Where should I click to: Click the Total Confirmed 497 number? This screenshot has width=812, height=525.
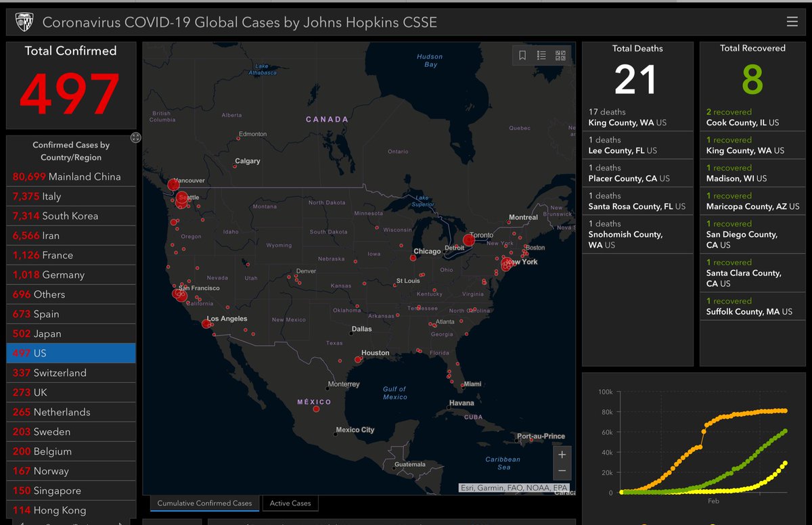click(70, 93)
